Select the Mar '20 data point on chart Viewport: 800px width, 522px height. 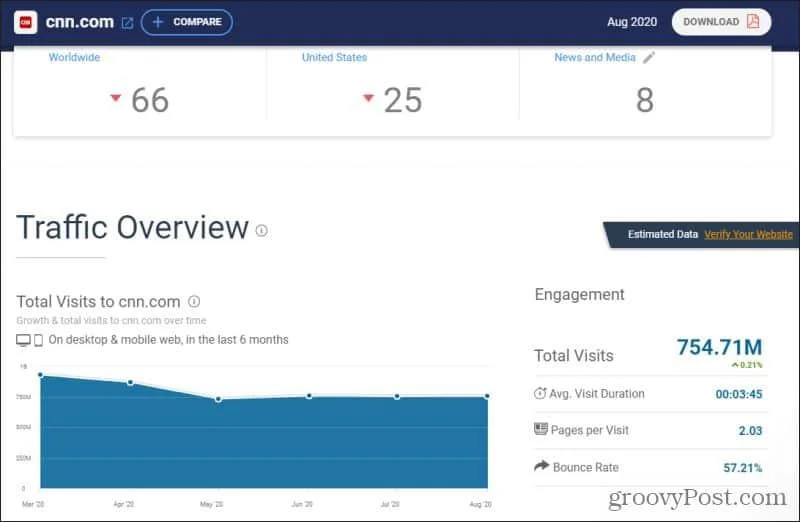pos(41,375)
